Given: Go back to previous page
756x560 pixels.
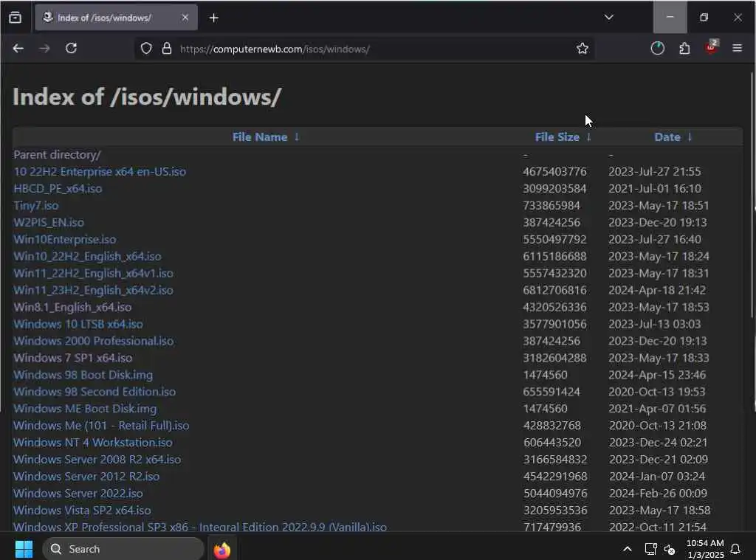Looking at the screenshot, I should [x=18, y=48].
